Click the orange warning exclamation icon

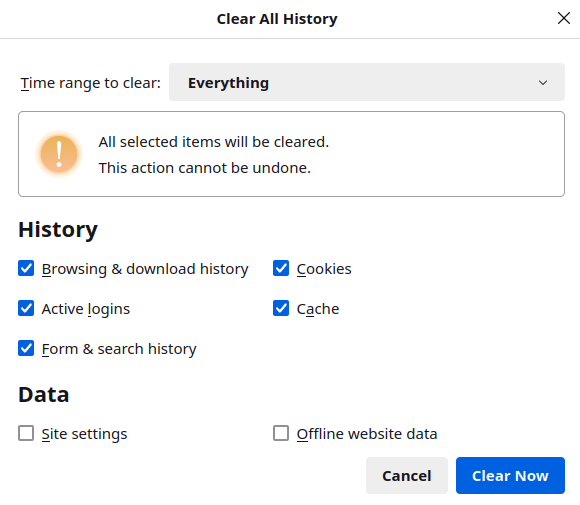[x=59, y=154]
